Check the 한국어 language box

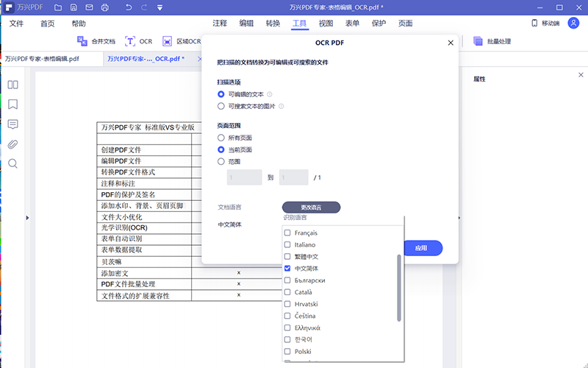tap(287, 339)
